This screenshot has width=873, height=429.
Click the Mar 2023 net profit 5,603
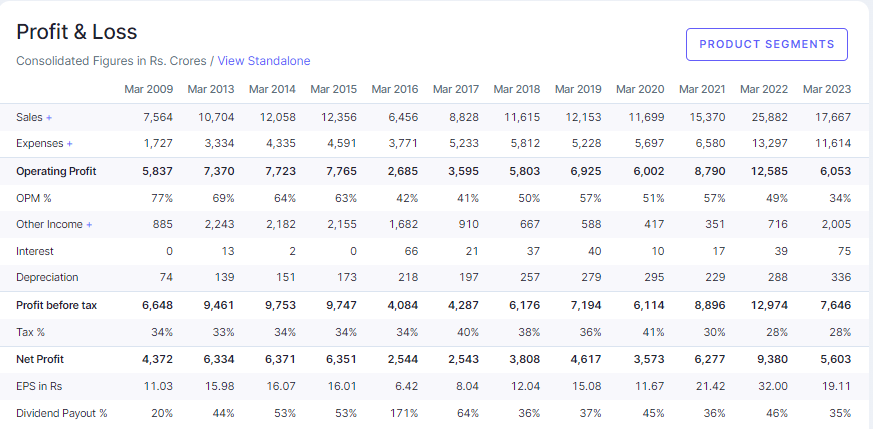[x=833, y=359]
